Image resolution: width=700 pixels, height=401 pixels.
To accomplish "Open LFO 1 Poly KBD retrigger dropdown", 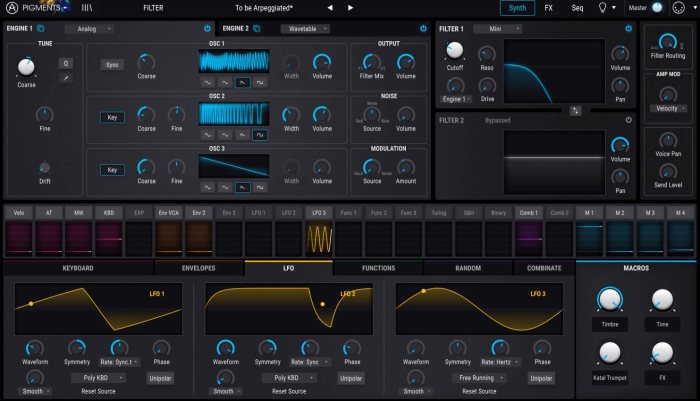I will pyautogui.click(x=98, y=378).
